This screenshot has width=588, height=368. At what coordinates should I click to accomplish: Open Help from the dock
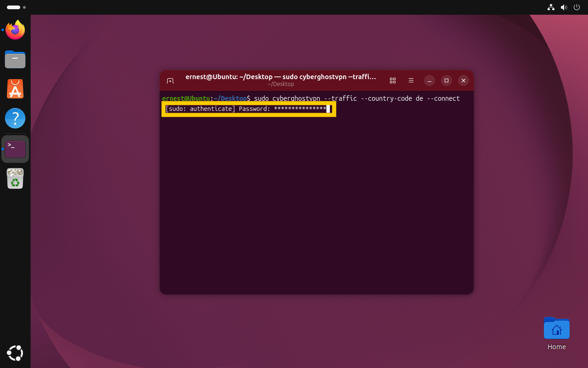point(15,118)
